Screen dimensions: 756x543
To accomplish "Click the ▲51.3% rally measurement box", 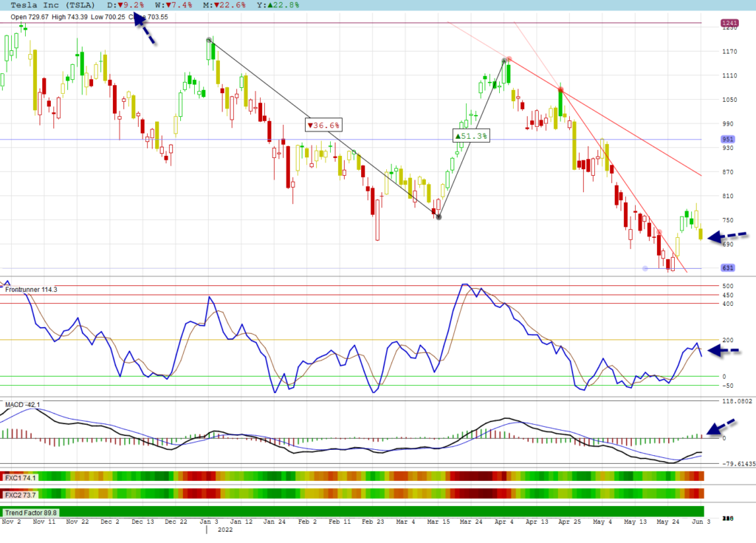I will click(472, 136).
